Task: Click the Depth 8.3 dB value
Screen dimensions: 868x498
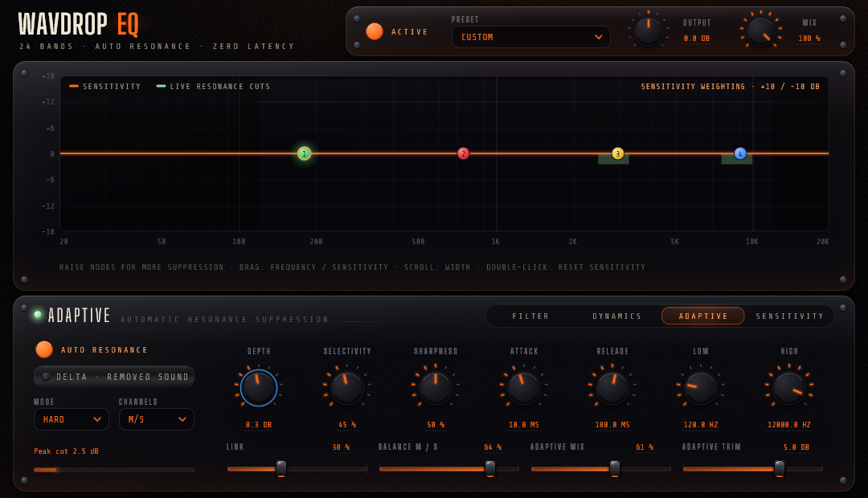Action: pyautogui.click(x=259, y=425)
